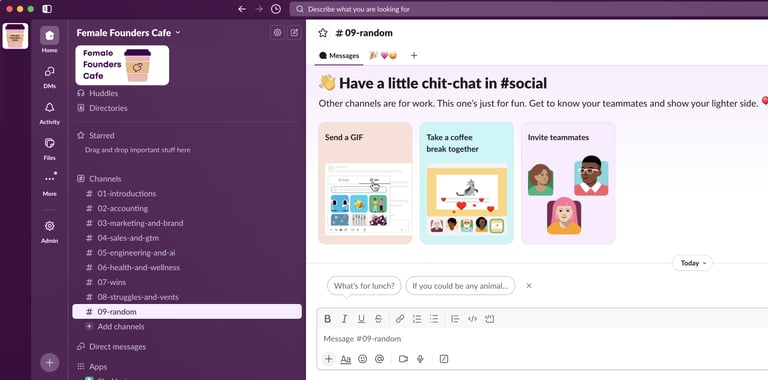The width and height of the screenshot is (768, 380).
Task: Open the Invite teammates card
Action: (568, 183)
